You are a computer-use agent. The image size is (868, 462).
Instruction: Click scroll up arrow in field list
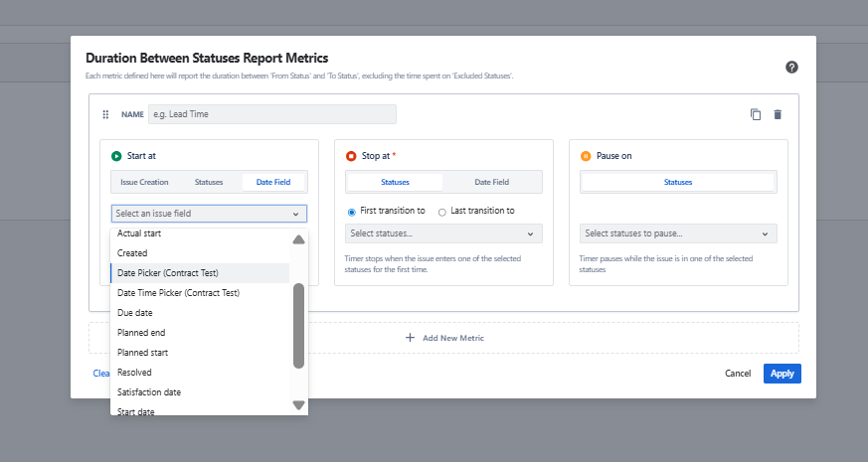click(298, 239)
